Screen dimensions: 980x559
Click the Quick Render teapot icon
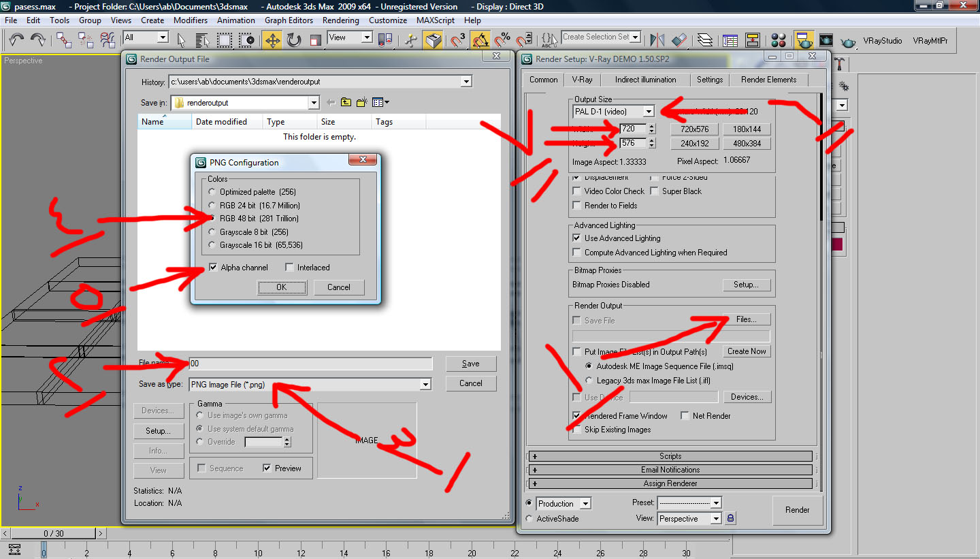[x=848, y=40]
